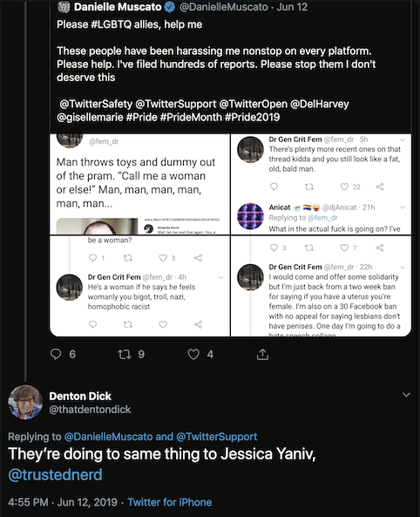The width and height of the screenshot is (420, 517).
Task: Open the #PrideMonth hashtag
Action: click(x=191, y=117)
